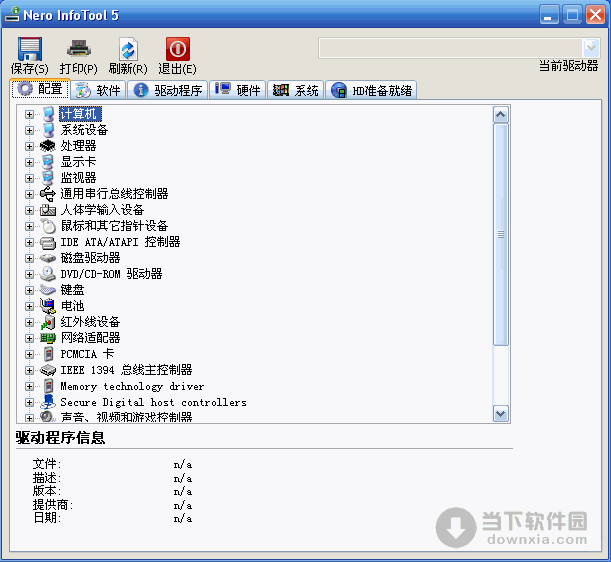Switch to the 系统 tab

click(295, 90)
